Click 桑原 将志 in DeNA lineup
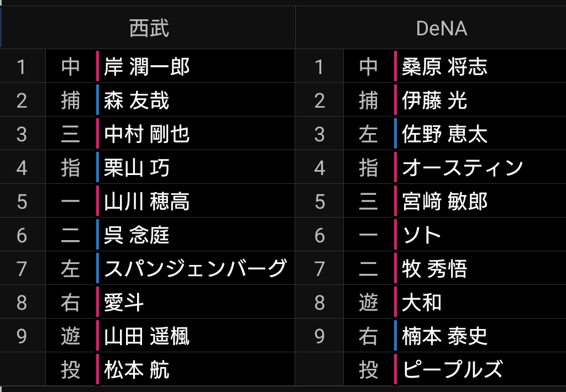This screenshot has height=392, width=566. pyautogui.click(x=445, y=67)
